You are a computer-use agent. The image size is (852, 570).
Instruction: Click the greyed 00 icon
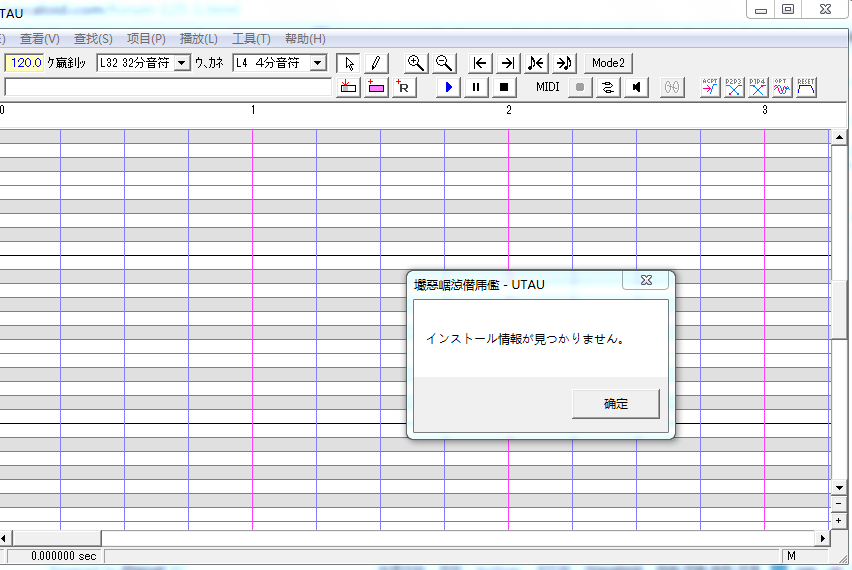(672, 87)
